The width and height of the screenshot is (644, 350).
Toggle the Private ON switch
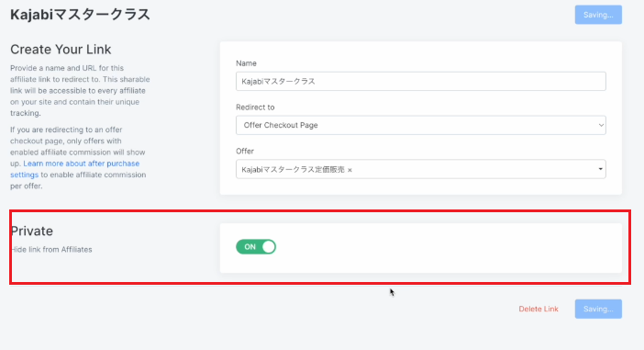[x=256, y=247]
